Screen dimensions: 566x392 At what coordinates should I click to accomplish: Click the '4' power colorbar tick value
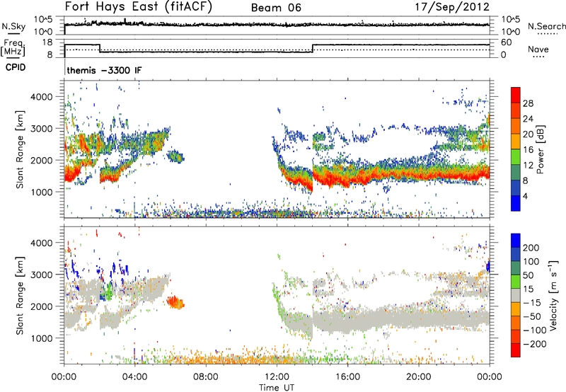[525, 196]
